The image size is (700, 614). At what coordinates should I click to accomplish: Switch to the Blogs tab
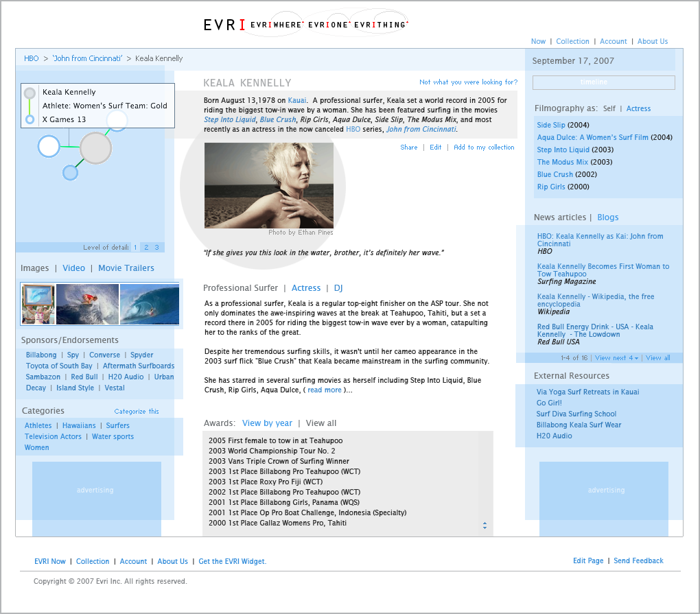[x=607, y=217]
